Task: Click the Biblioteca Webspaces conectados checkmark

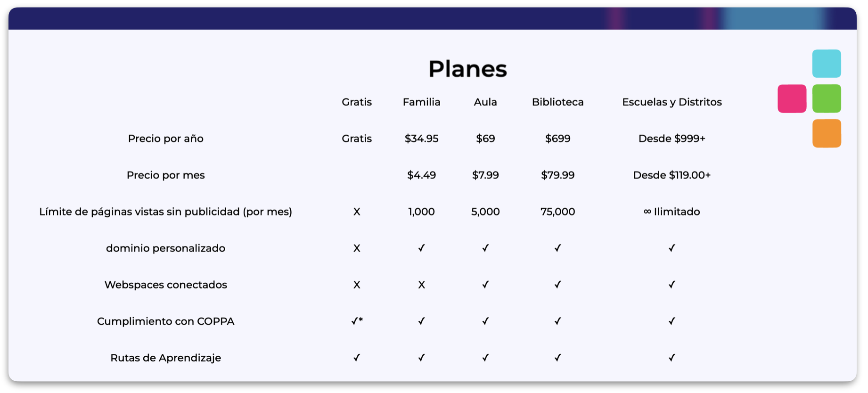Action: [557, 285]
